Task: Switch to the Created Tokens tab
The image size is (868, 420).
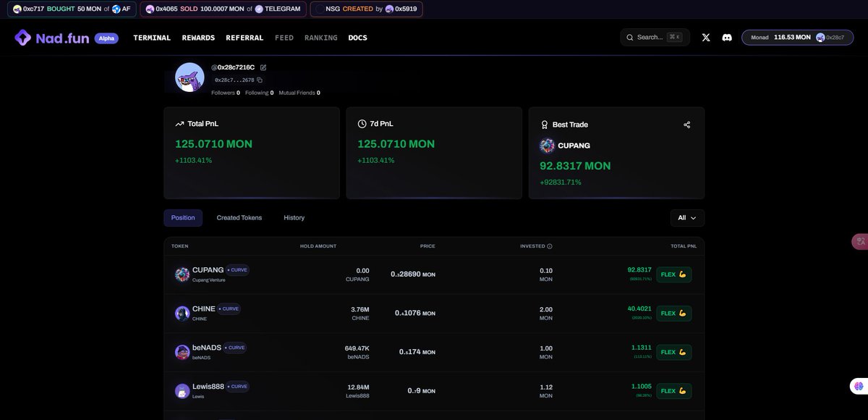Action: coord(239,218)
